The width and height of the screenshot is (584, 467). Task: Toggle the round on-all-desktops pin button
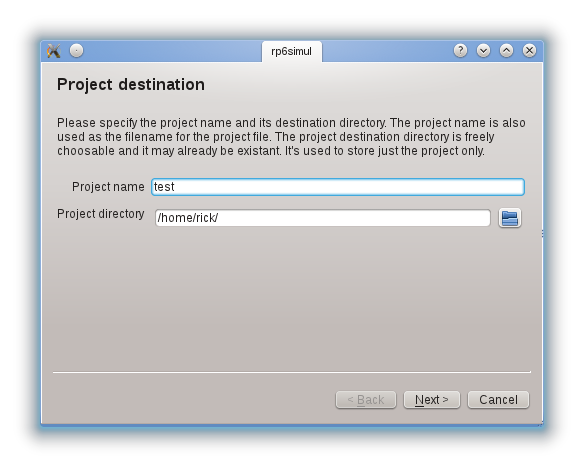77,51
